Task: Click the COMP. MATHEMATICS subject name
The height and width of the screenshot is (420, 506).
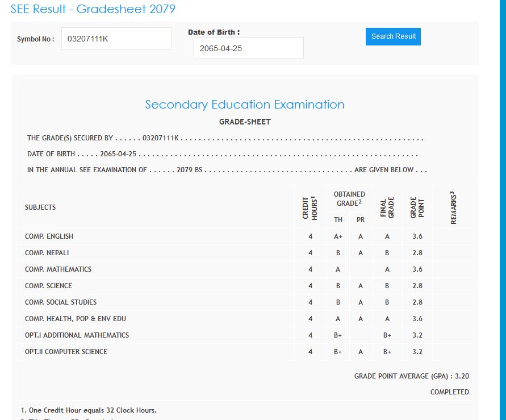Action: tap(58, 269)
